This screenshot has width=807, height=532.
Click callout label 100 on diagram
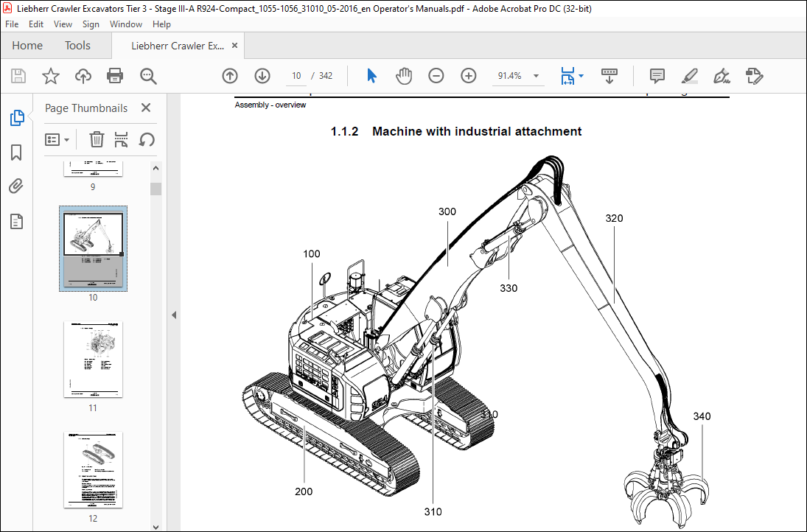click(x=311, y=253)
